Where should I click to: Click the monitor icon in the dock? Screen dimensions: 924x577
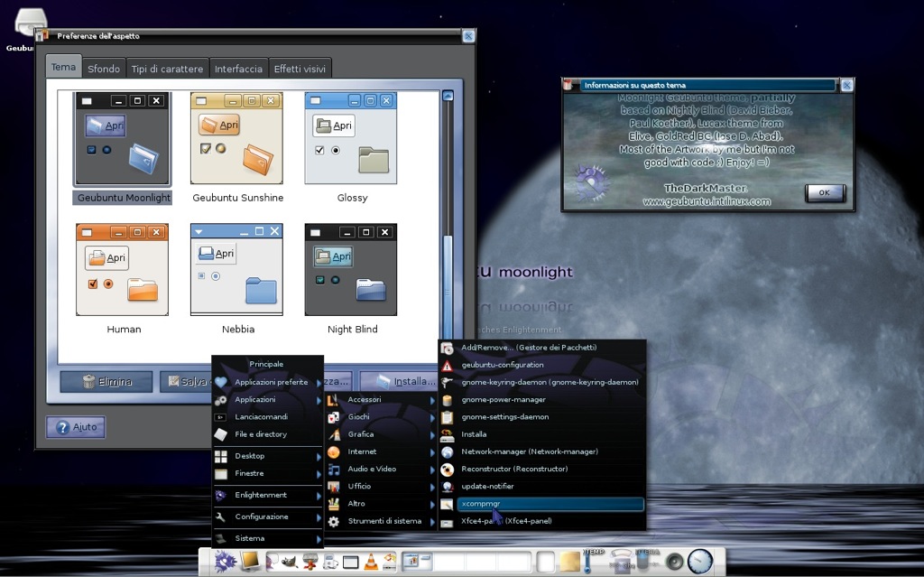point(251,561)
